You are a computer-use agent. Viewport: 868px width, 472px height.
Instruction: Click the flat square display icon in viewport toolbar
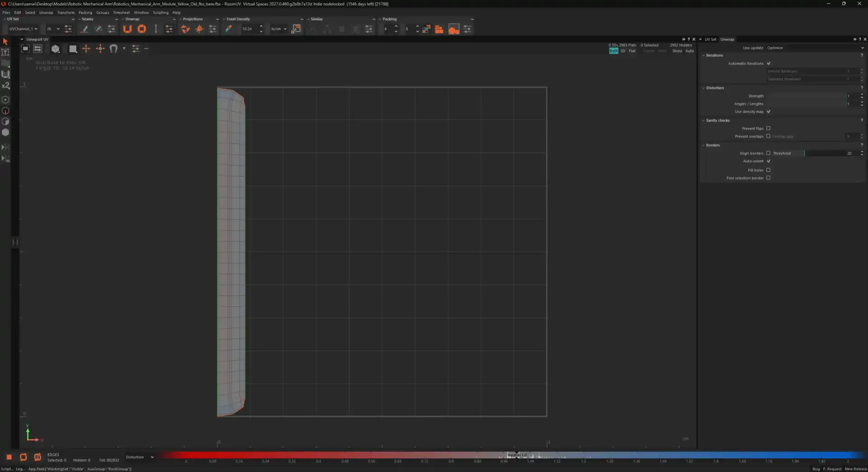(73, 49)
